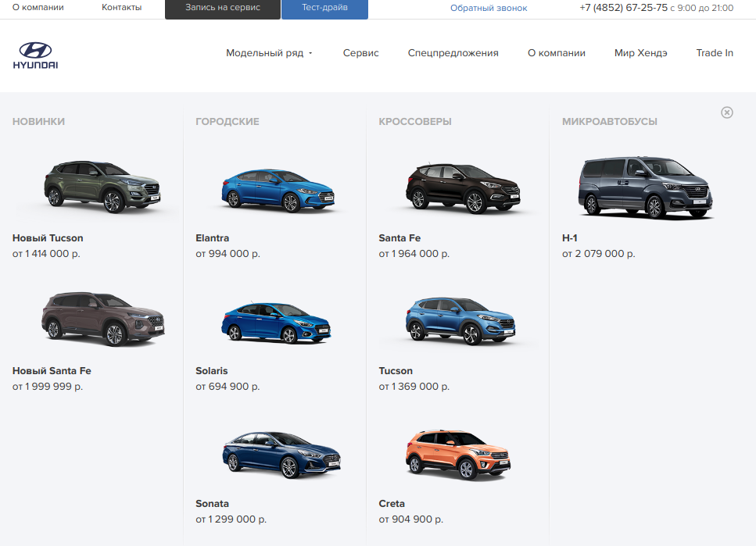
Task: Open Спецпредложения in main navigation
Action: 453,53
